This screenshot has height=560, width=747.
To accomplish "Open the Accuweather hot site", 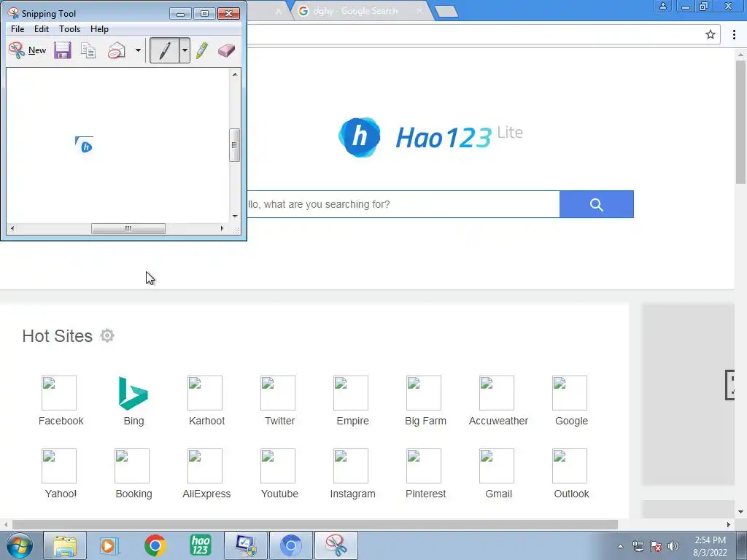I will coord(498,401).
